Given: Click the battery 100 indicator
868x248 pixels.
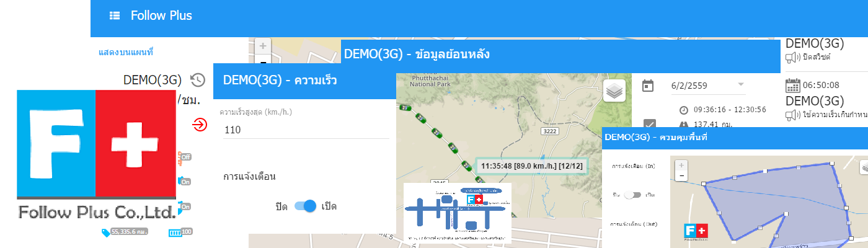Looking at the screenshot, I should 180,232.
